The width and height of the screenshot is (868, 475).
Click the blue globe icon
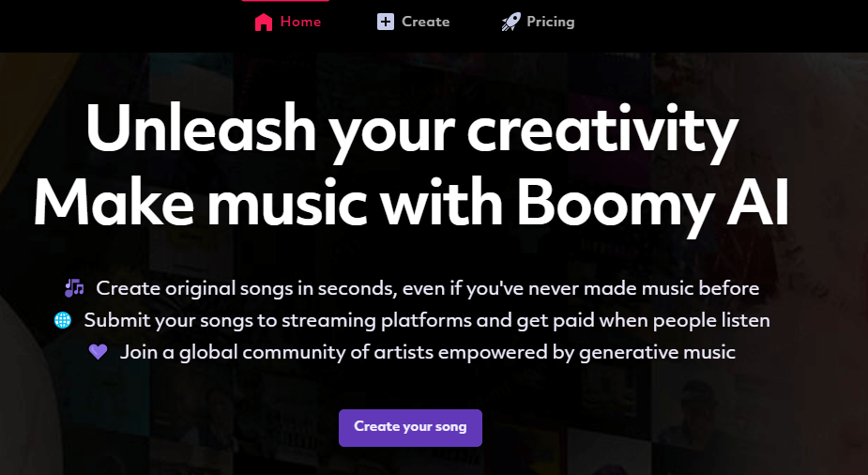(63, 320)
